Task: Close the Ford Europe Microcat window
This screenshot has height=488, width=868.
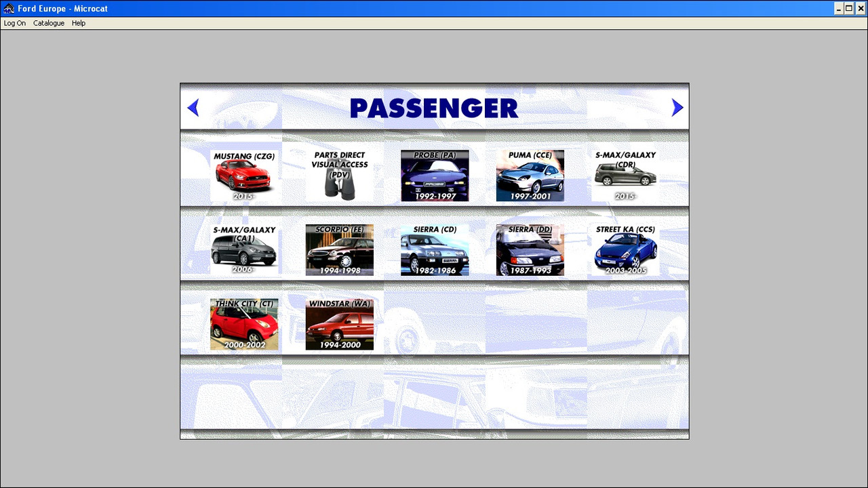Action: tap(861, 9)
